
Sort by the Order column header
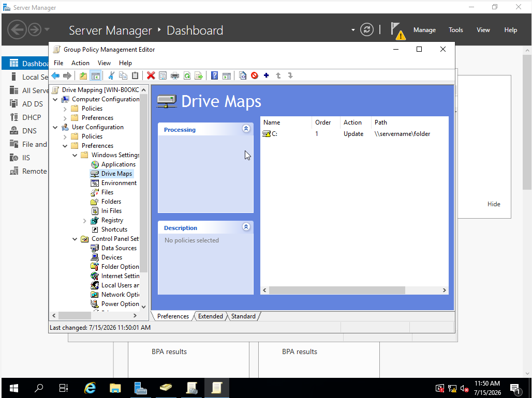tap(326, 123)
